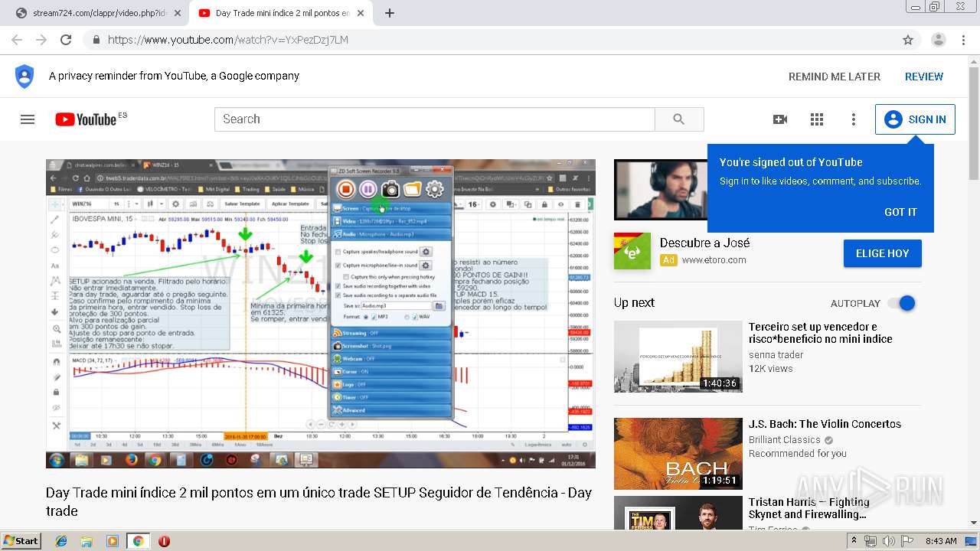980x551 pixels.
Task: Open the Brilliant Classics channel name
Action: (785, 440)
